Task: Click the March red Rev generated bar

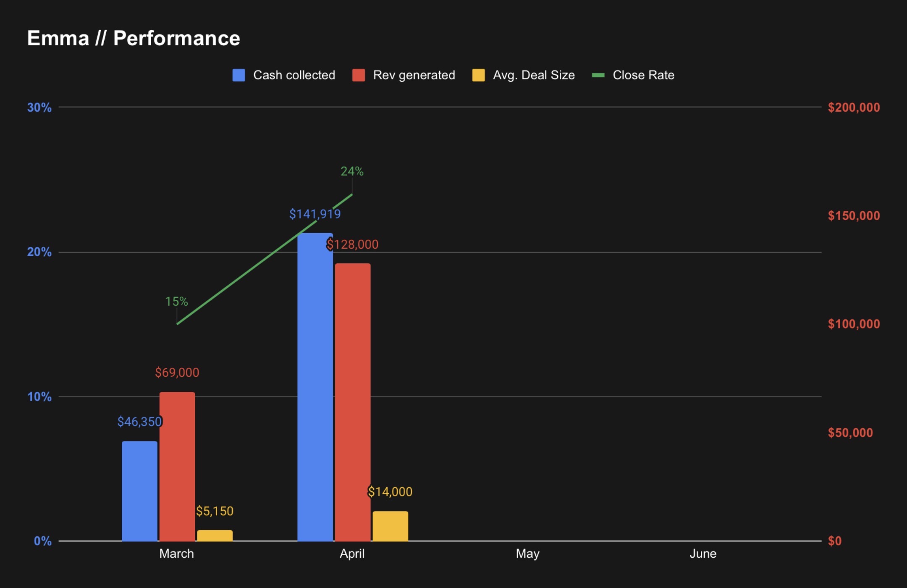Action: 177,466
